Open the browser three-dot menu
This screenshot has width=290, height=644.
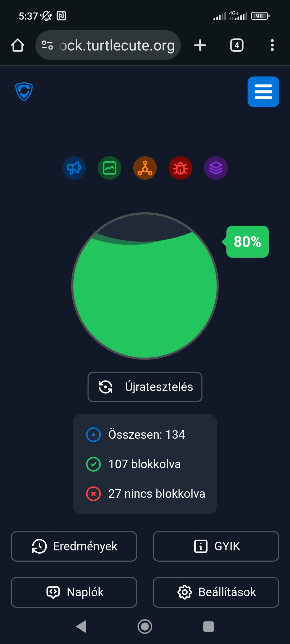pyautogui.click(x=272, y=45)
